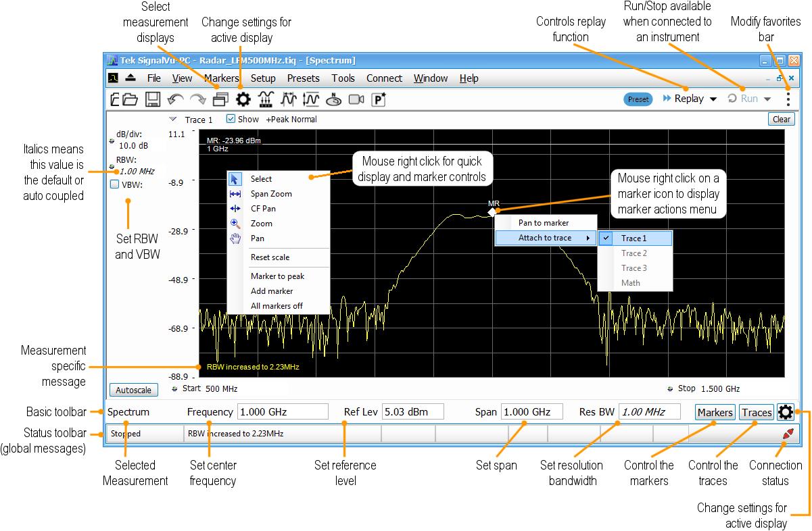
Task: Open the File menu
Action: tap(154, 78)
